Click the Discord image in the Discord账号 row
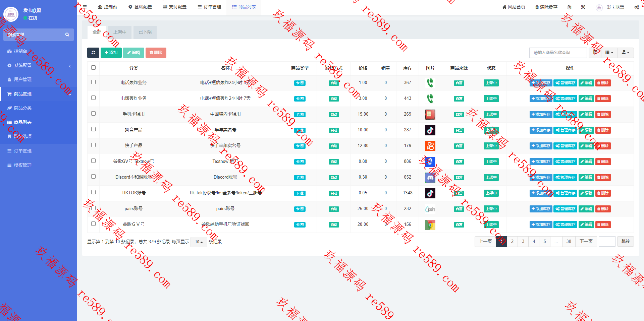This screenshot has height=321, width=644. point(430,177)
